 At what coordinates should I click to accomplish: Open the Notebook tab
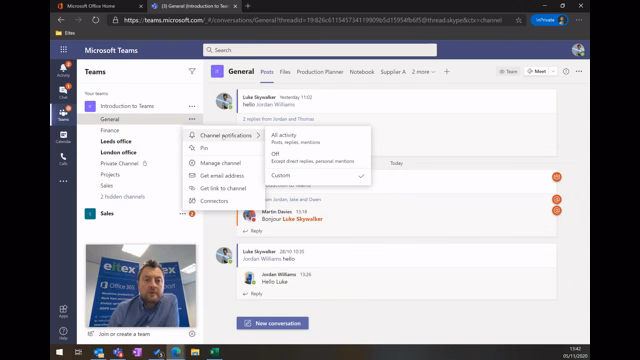362,72
